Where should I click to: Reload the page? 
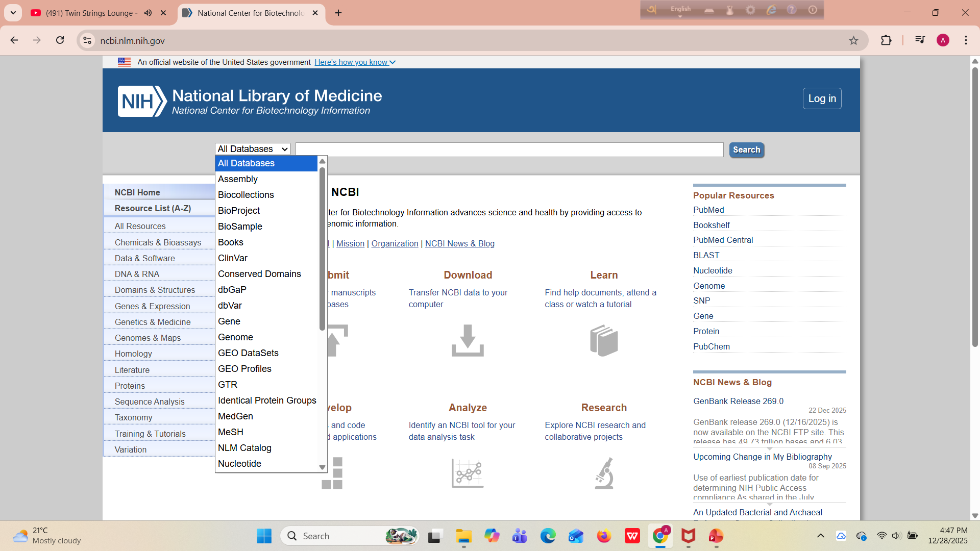point(60,40)
